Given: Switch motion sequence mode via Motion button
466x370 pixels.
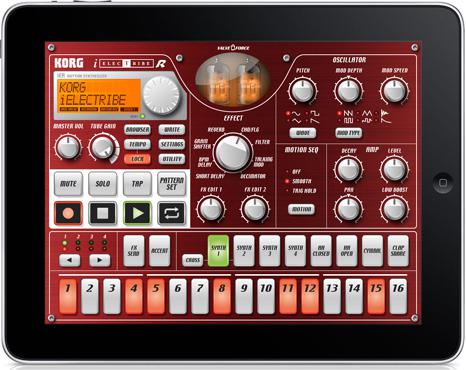Looking at the screenshot, I should coord(301,209).
